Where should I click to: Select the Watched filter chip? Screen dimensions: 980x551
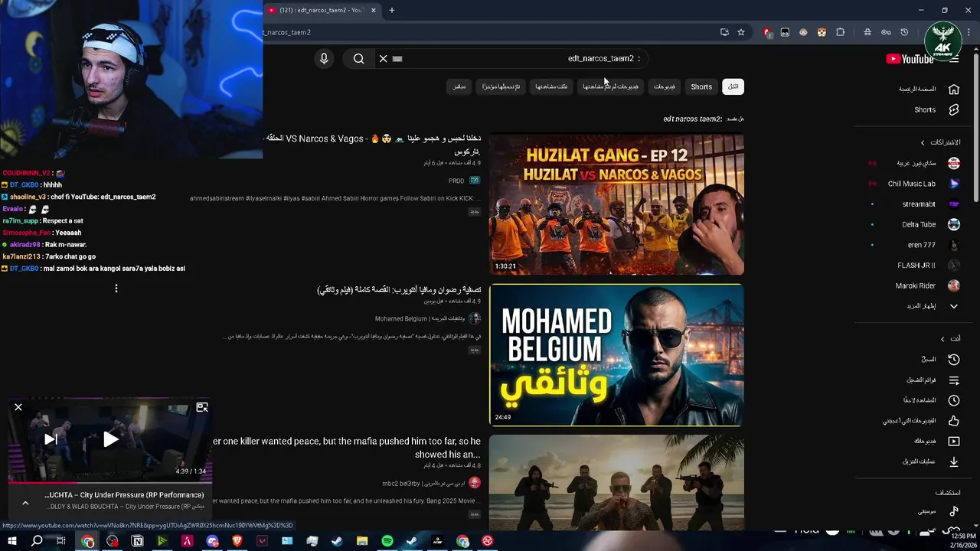pyautogui.click(x=551, y=86)
